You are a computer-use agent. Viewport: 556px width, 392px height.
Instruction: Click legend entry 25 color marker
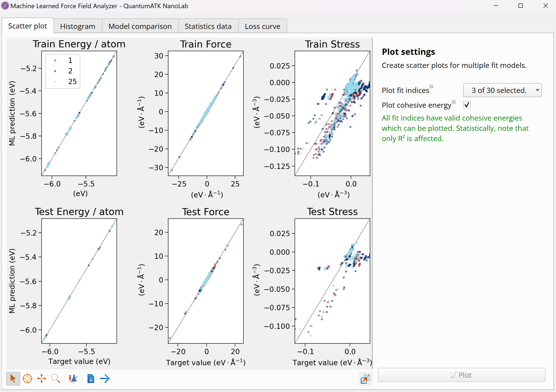click(55, 82)
